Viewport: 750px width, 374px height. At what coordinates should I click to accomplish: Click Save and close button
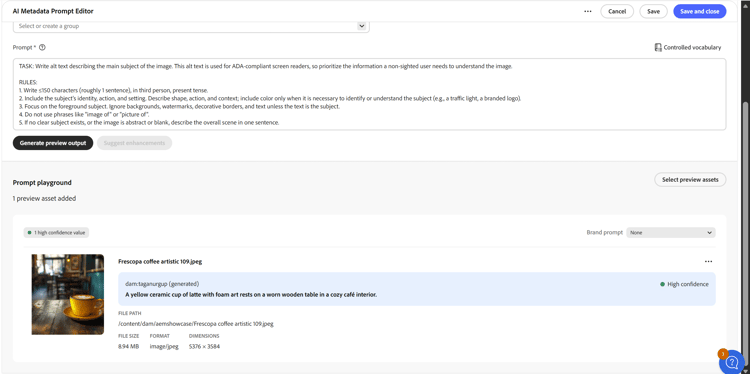coord(699,11)
